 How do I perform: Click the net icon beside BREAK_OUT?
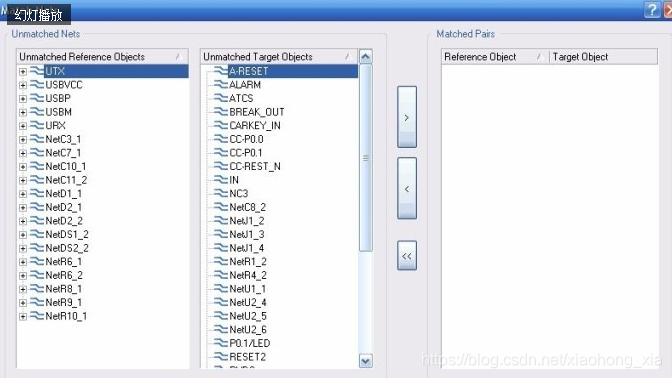click(221, 112)
